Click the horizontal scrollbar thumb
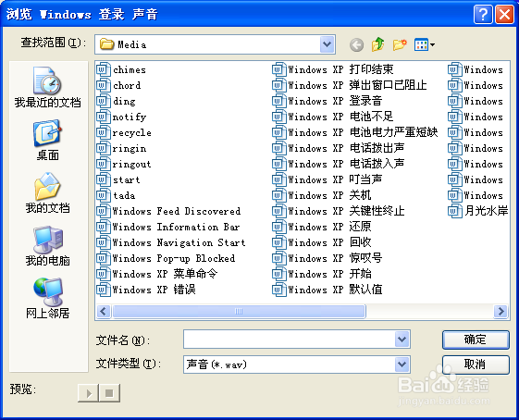Screen dimensions: 519x420 pos(239,312)
